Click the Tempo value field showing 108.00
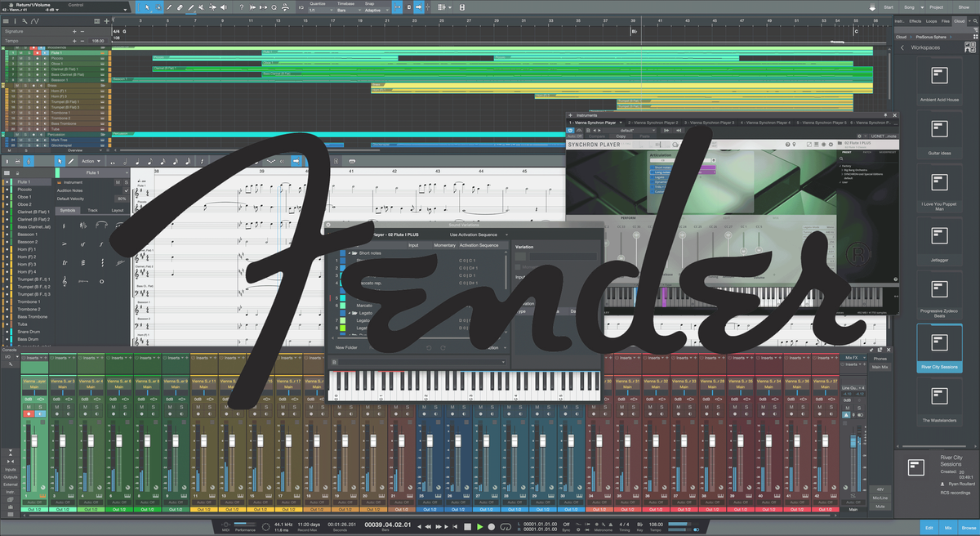 [x=98, y=41]
